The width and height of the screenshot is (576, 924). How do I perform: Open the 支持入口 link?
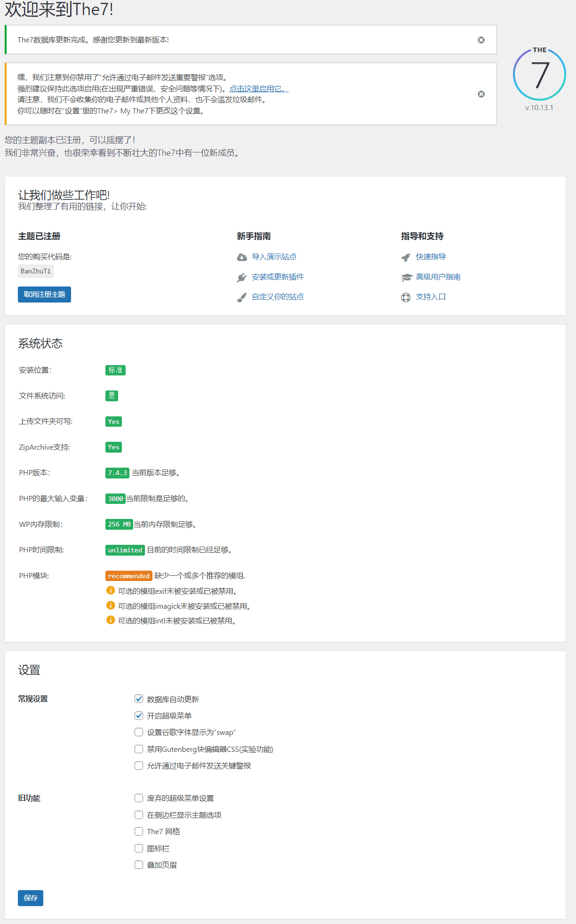click(x=431, y=297)
